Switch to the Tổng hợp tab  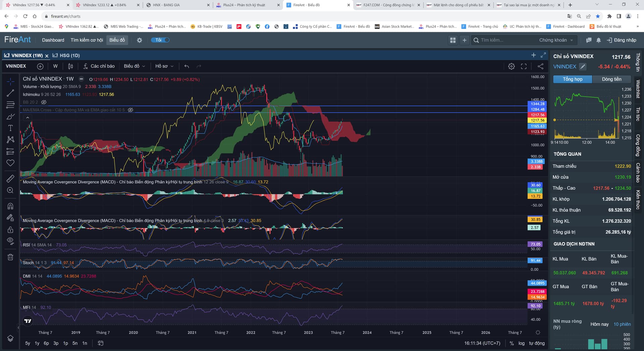tap(573, 79)
